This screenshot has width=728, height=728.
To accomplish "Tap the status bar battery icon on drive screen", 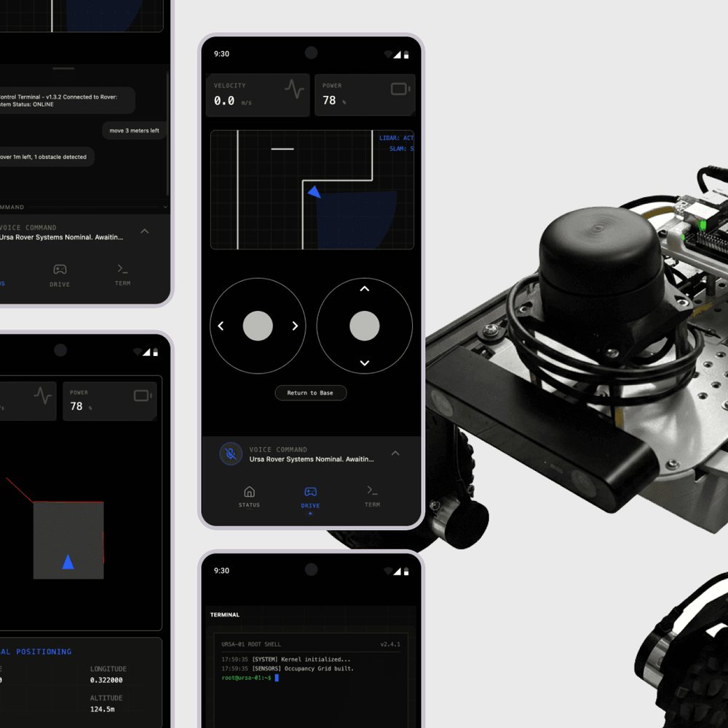I will 406,55.
